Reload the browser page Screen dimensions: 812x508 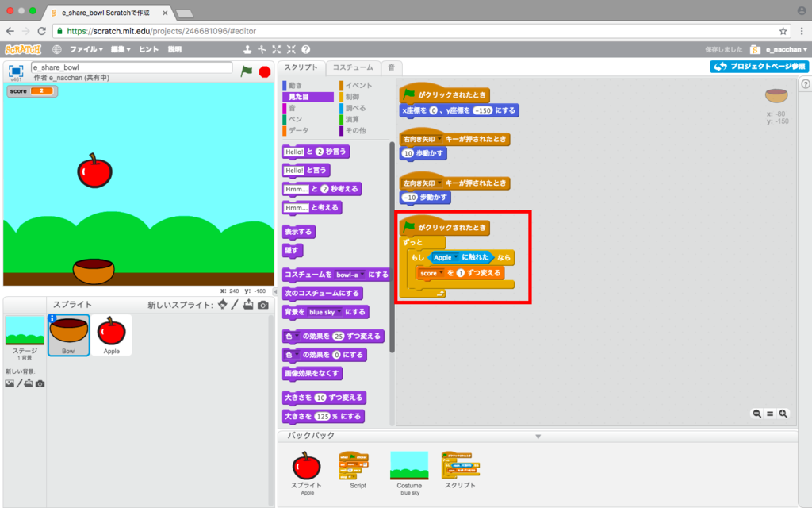[x=41, y=31]
